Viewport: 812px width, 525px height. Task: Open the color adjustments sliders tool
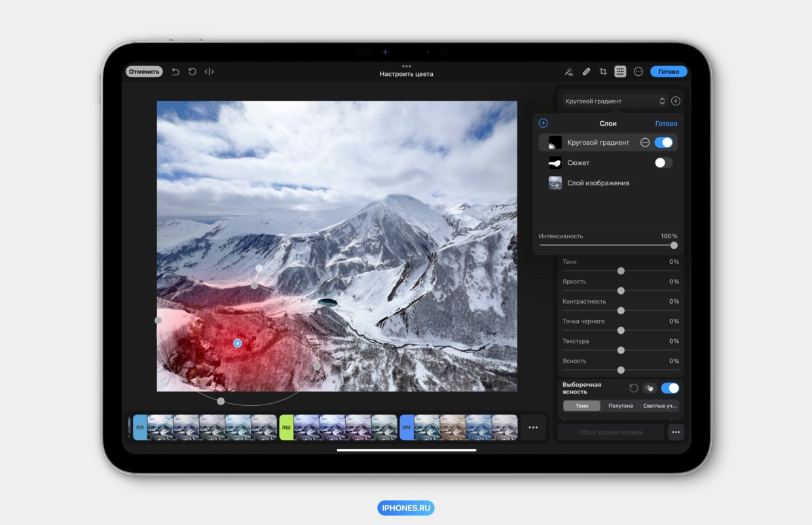620,72
